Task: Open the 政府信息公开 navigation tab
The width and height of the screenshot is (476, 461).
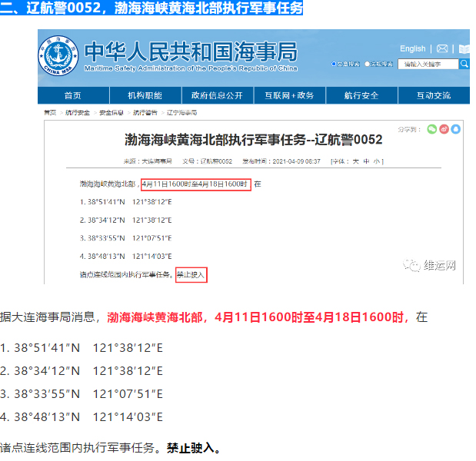Action: coord(218,95)
